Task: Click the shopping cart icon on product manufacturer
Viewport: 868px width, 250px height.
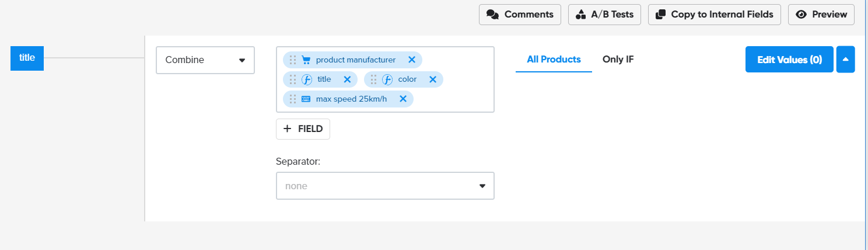Action: (x=306, y=60)
